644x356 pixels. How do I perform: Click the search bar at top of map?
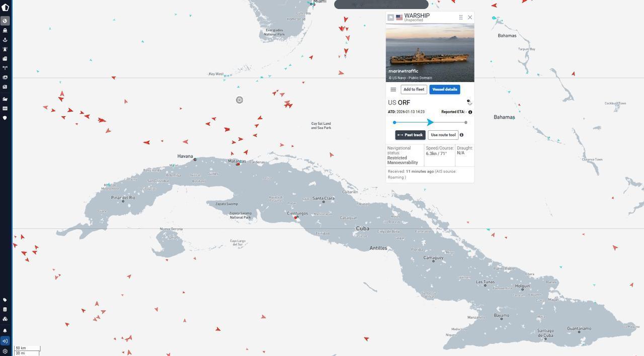(x=381, y=5)
